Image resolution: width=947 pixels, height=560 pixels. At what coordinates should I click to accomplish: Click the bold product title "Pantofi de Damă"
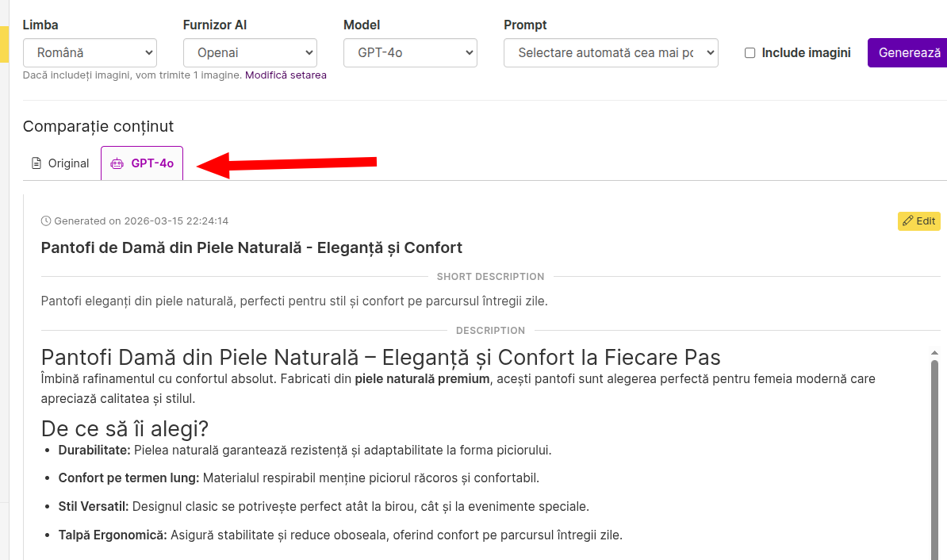point(251,247)
